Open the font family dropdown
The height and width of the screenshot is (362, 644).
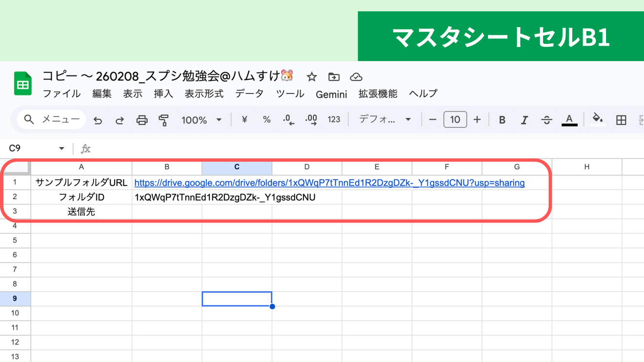385,119
